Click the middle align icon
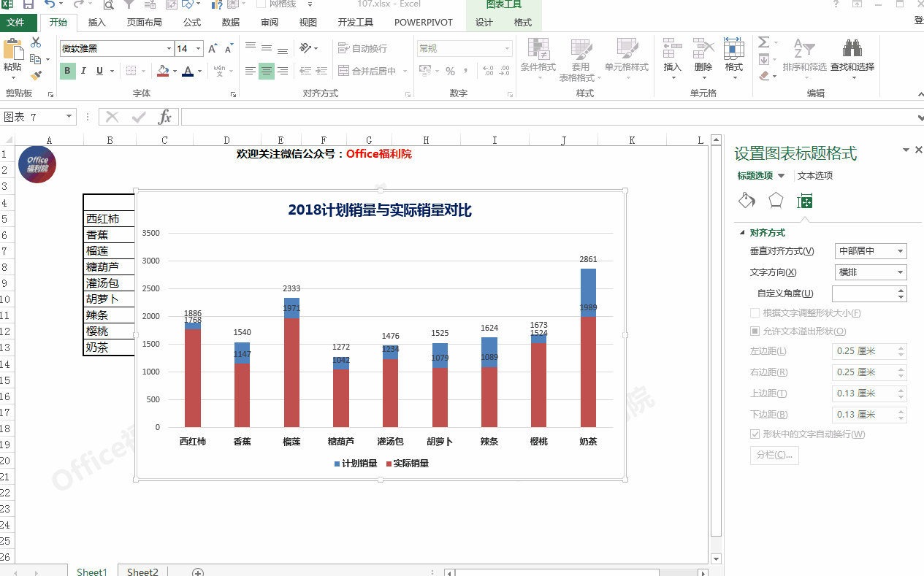Image resolution: width=924 pixels, height=576 pixels. (267, 48)
